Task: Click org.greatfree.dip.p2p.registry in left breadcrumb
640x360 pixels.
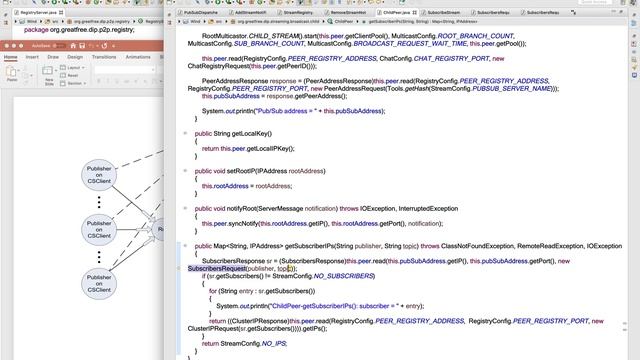Action: coord(101,21)
